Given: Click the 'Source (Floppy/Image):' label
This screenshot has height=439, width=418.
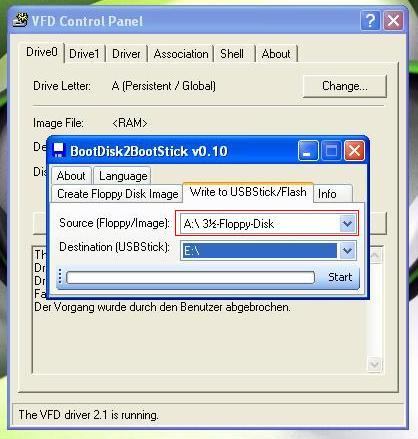Looking at the screenshot, I should pyautogui.click(x=114, y=223).
